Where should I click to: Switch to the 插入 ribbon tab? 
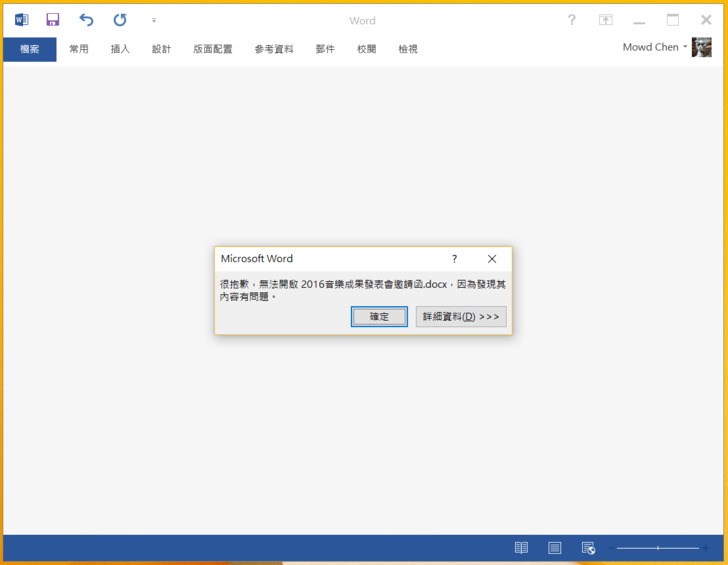coord(120,49)
